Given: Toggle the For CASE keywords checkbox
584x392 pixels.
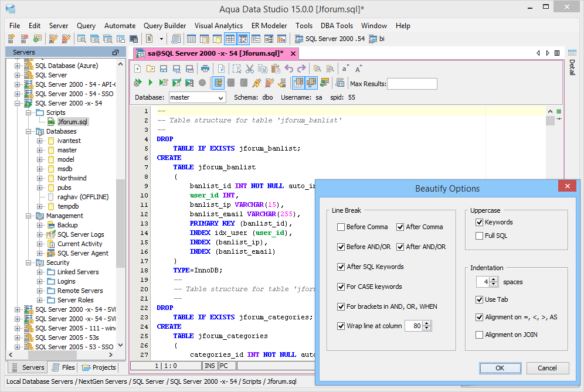Looking at the screenshot, I should click(341, 287).
